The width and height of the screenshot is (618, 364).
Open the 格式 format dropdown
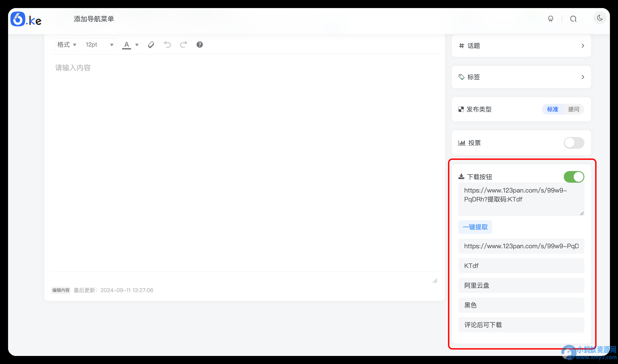click(x=67, y=45)
